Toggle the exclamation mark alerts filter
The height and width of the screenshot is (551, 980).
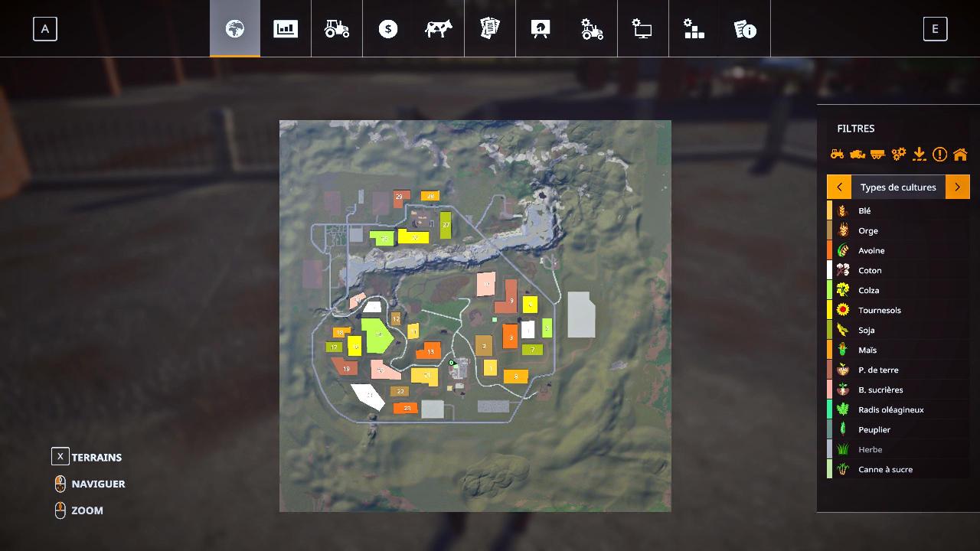[939, 154]
